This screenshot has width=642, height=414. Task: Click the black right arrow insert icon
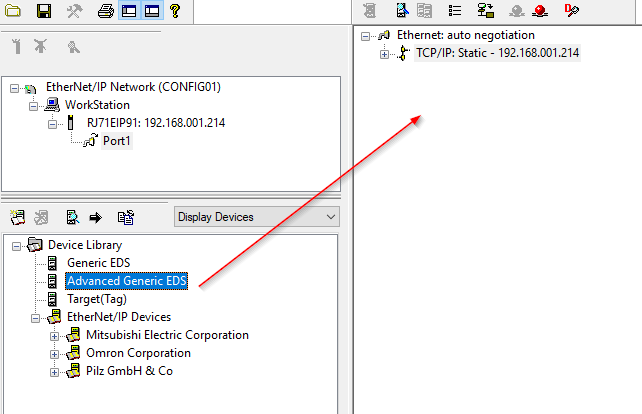(x=95, y=217)
